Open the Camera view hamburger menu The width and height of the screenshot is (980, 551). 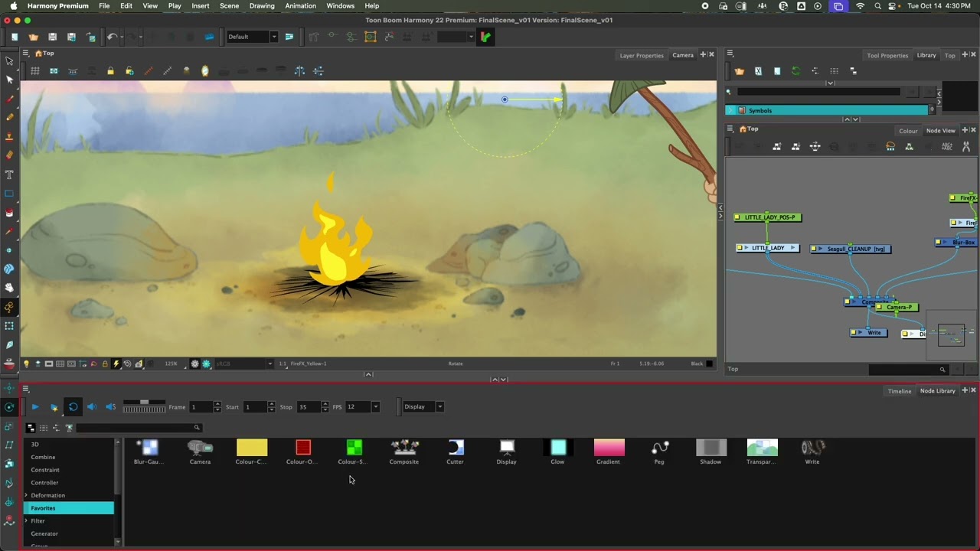pyautogui.click(x=25, y=53)
